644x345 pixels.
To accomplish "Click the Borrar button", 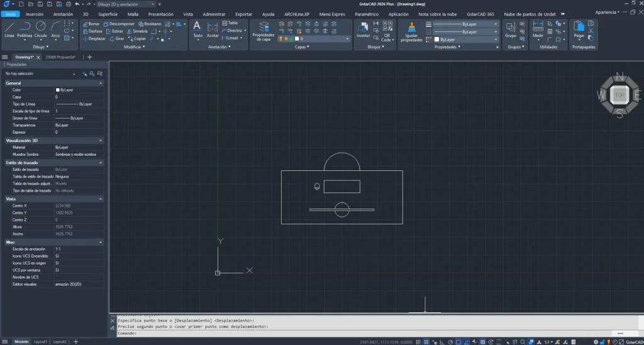I will [91, 24].
